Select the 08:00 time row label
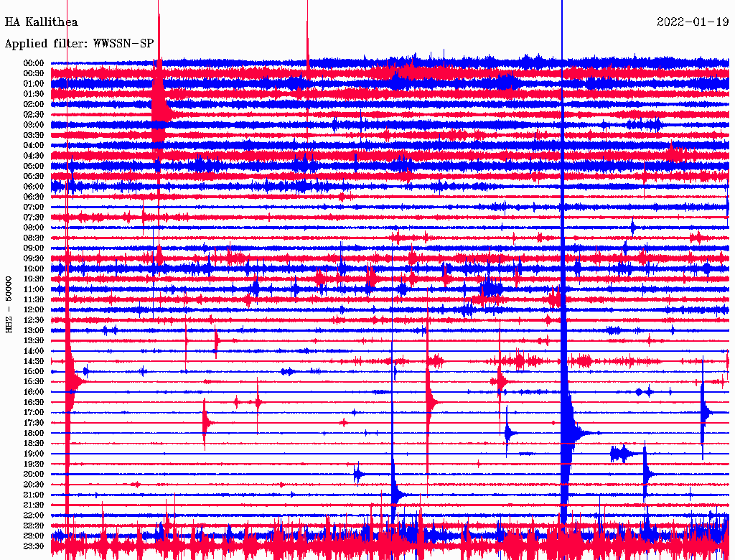This screenshot has height=560, width=735. click(34, 228)
